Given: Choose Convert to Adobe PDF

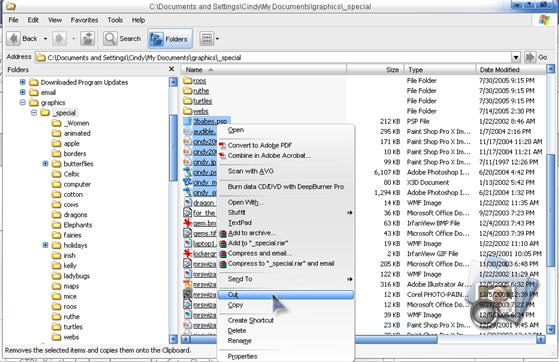Looking at the screenshot, I should pyautogui.click(x=260, y=145).
